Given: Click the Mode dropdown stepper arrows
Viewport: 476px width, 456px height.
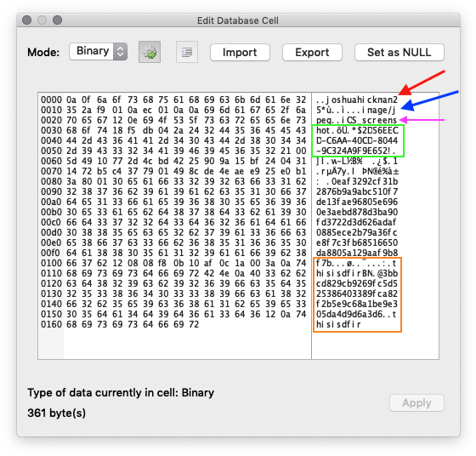Looking at the screenshot, I should click(120, 51).
